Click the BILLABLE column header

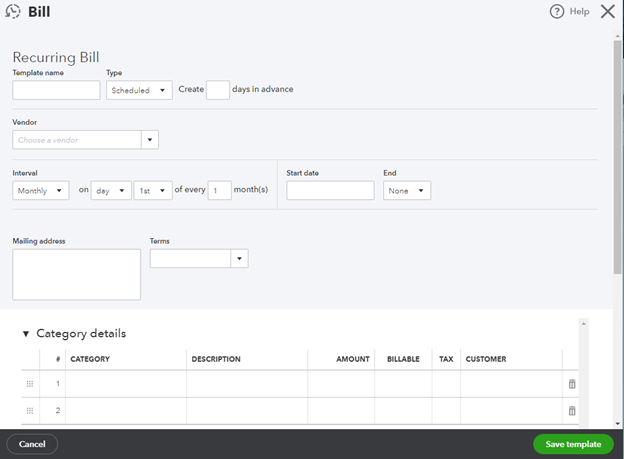(x=403, y=359)
